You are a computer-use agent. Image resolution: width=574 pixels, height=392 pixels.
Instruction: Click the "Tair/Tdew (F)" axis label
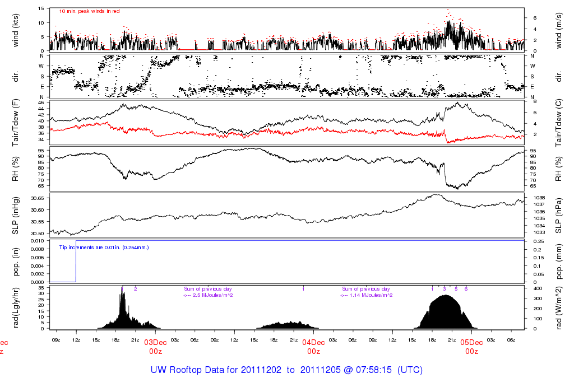(x=15, y=123)
